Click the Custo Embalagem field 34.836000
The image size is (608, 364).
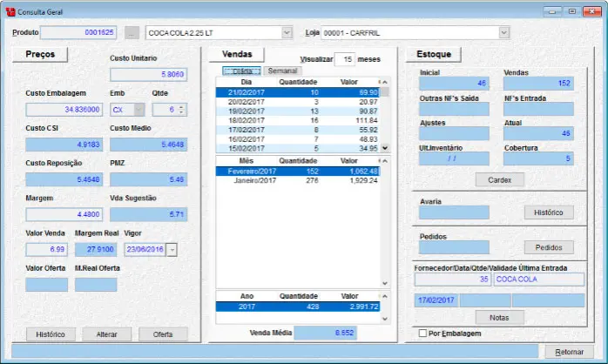(x=64, y=110)
